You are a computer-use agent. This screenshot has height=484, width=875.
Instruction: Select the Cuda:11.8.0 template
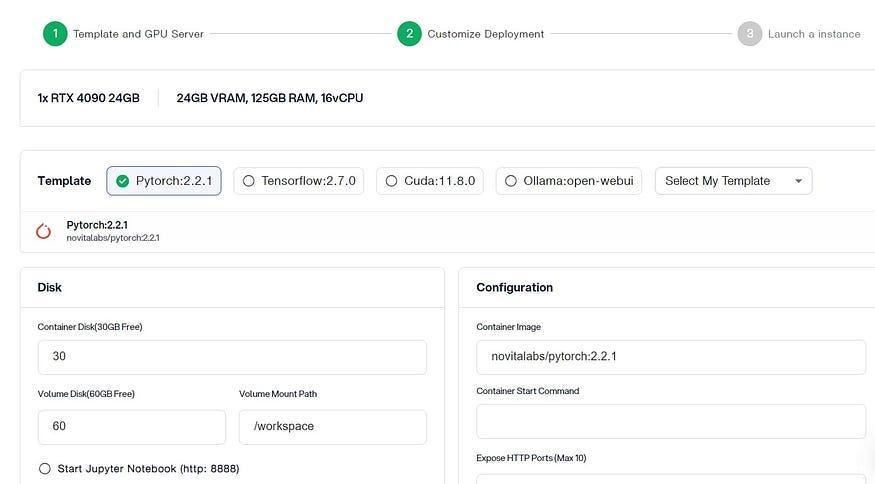pos(430,181)
